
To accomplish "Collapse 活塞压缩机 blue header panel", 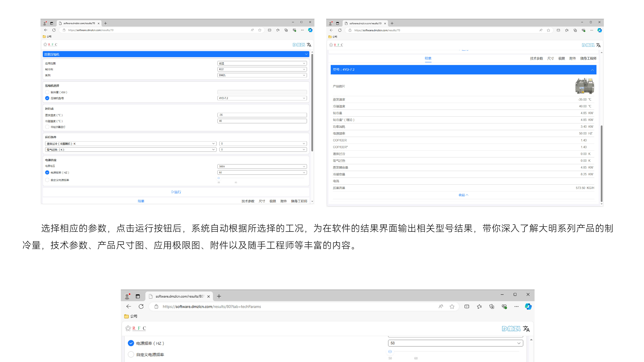I will [x=176, y=54].
